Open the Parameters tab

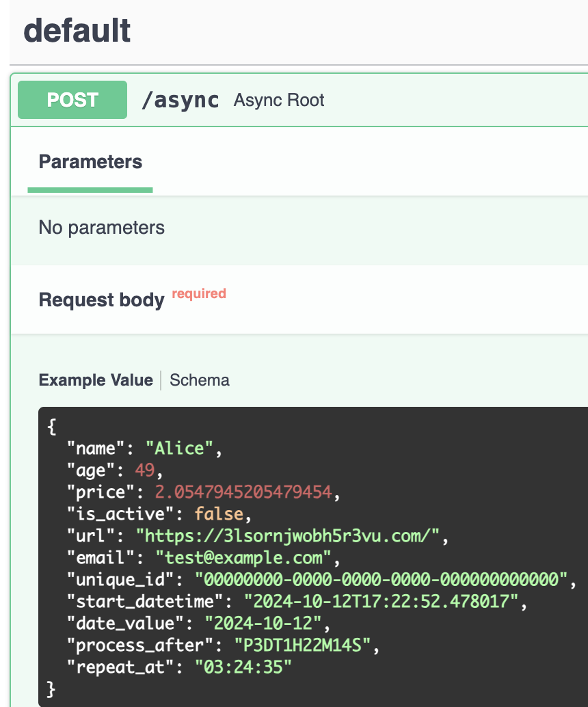pyautogui.click(x=90, y=162)
